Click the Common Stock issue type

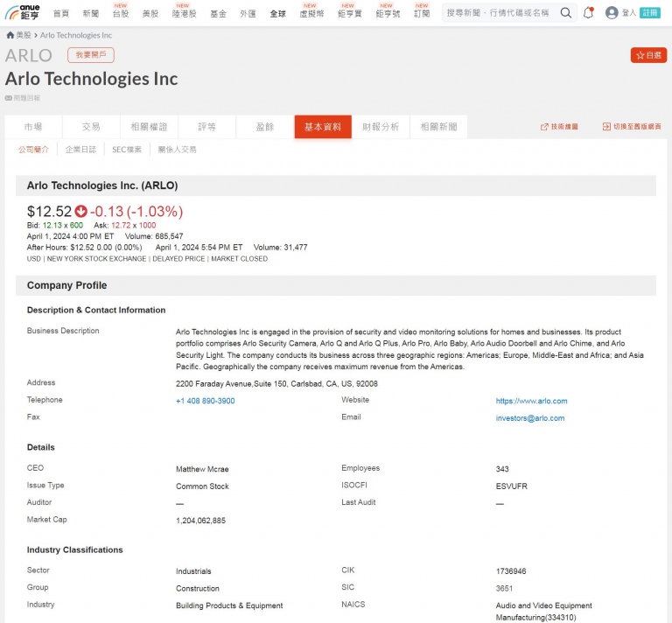[202, 486]
